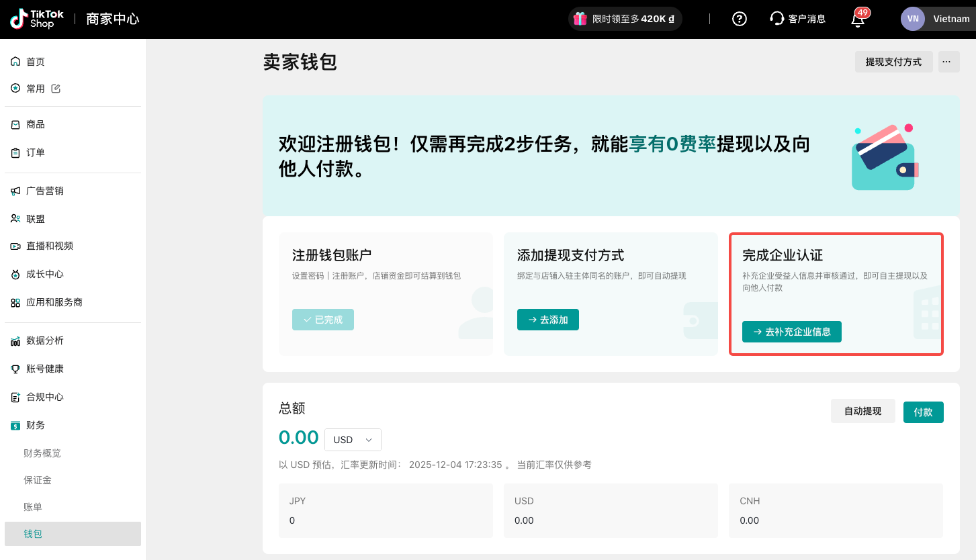Click the 首页 home icon in sidebar

pos(15,62)
